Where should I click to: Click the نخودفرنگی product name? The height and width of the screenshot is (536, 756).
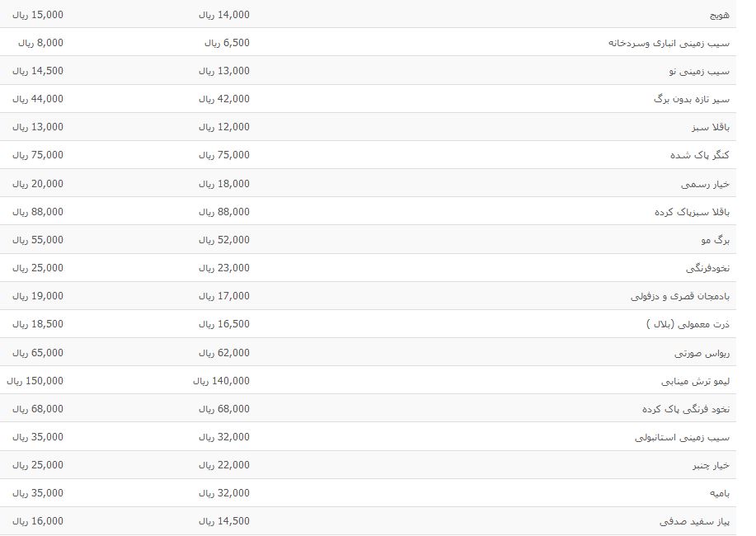tap(708, 268)
